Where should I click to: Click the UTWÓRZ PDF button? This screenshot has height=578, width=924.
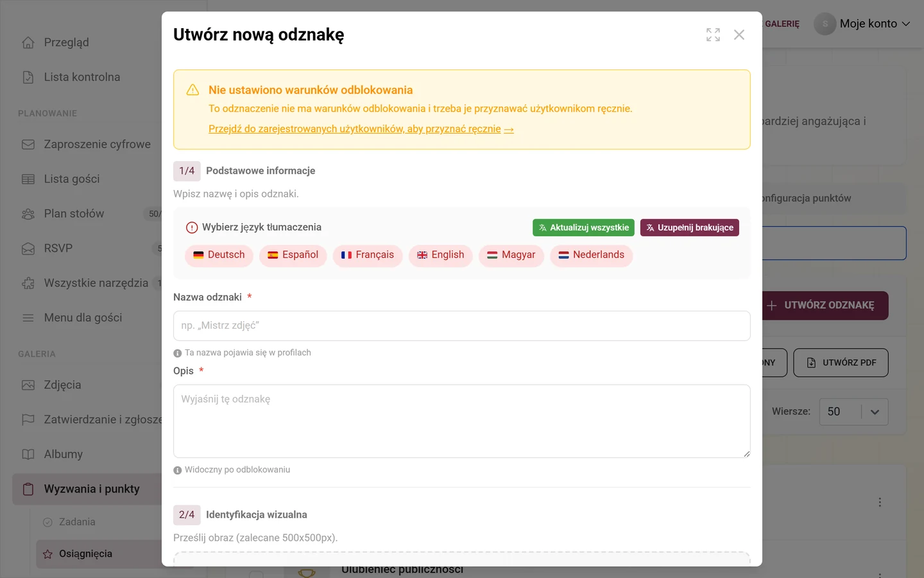[x=841, y=363]
